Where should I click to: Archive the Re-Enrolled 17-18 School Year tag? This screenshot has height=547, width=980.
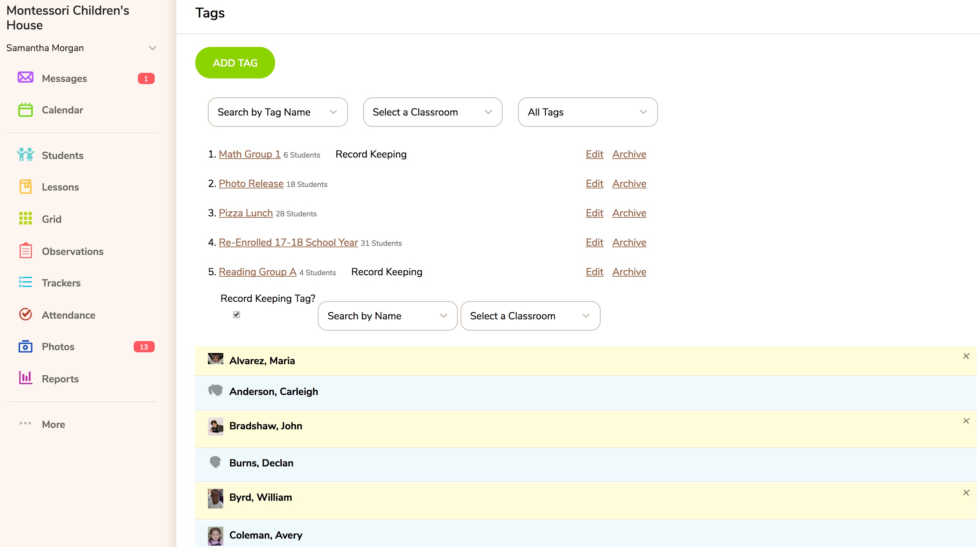pyautogui.click(x=629, y=242)
